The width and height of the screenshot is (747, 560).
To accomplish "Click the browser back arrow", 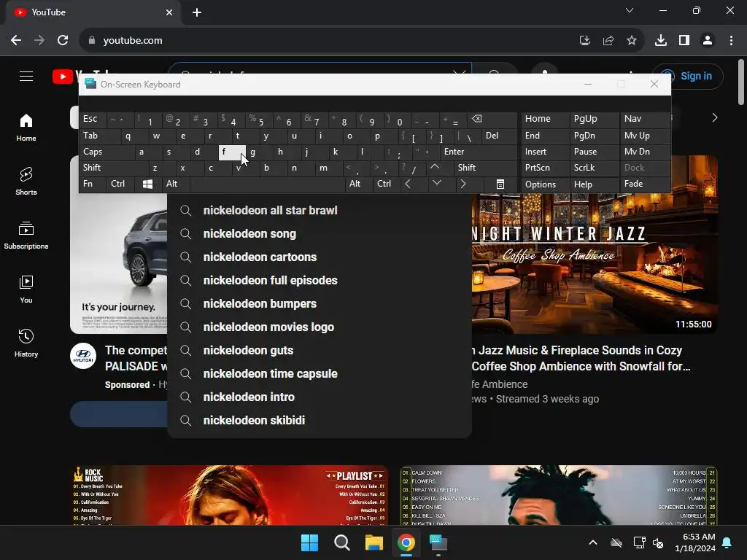I will [x=16, y=41].
